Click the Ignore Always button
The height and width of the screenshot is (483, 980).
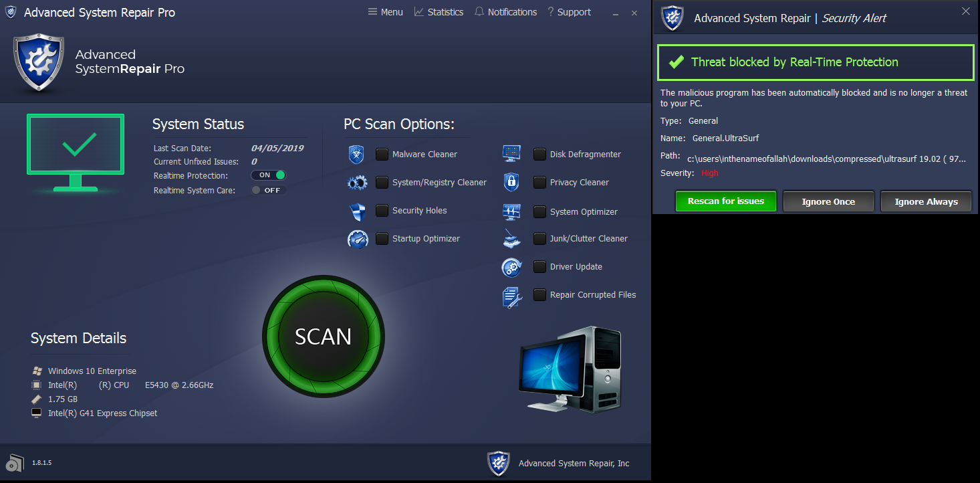pos(926,201)
